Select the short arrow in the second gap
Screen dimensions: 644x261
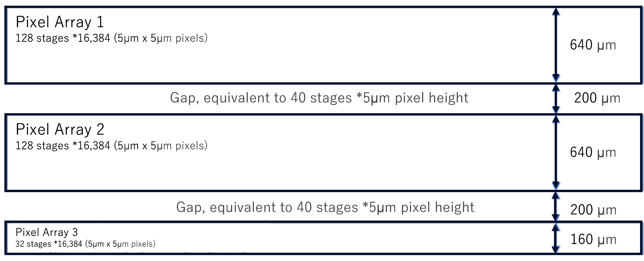pos(556,206)
